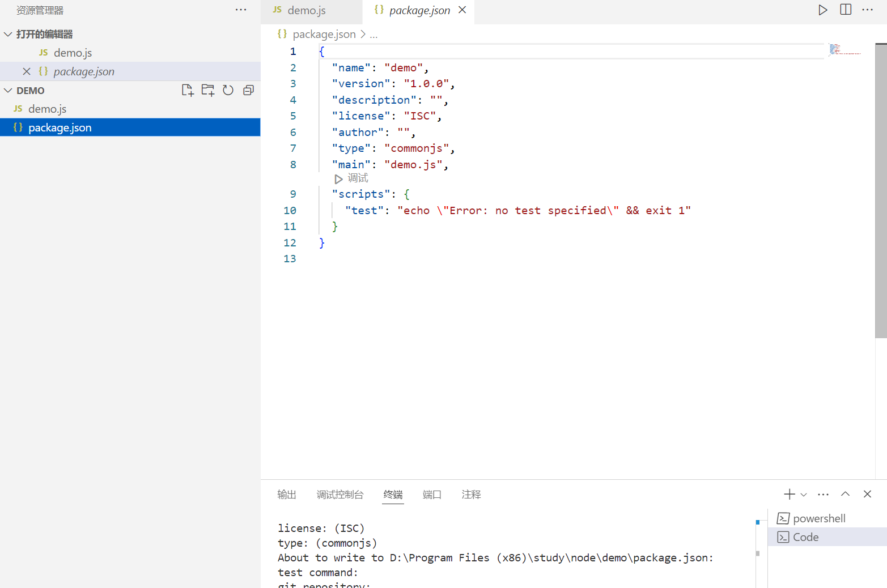The height and width of the screenshot is (588, 887).
Task: Click the 调试 code lens link
Action: (x=358, y=178)
